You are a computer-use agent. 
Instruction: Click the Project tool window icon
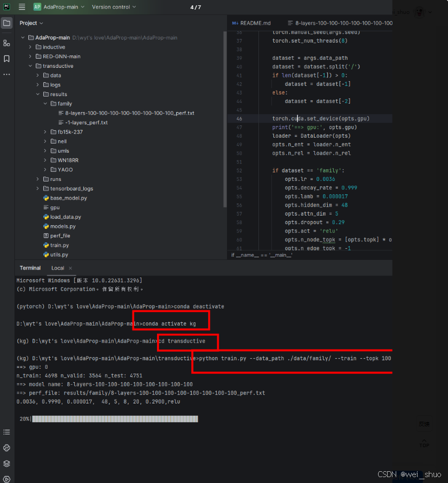[7, 23]
